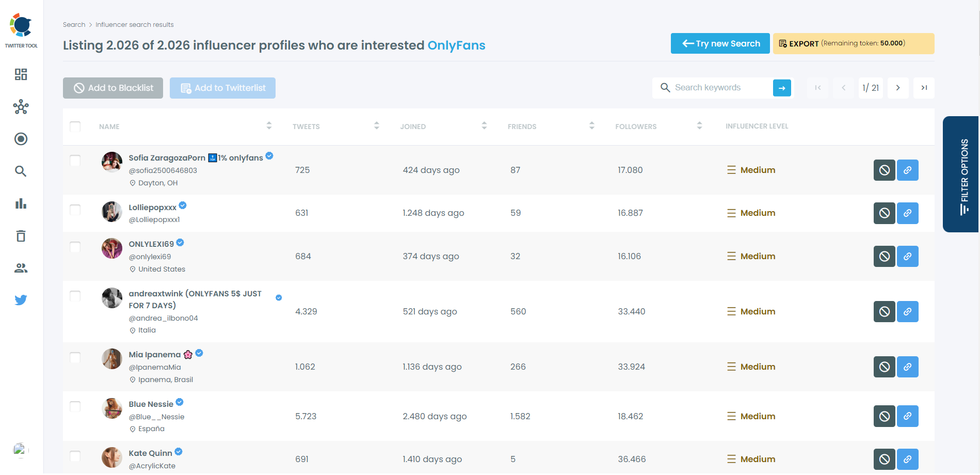Click the @onlylexi69 handle text
Viewport: 980px width, 475px height.
(150, 257)
